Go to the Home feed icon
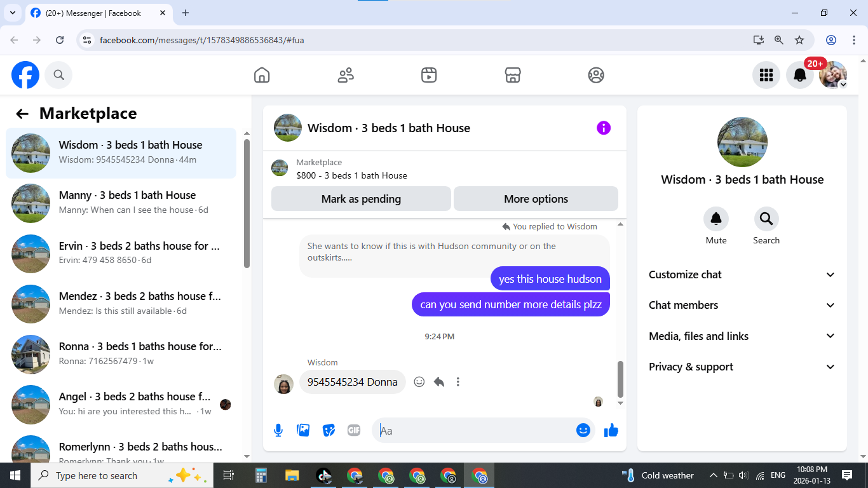Screen dimensions: 868x488 click(x=262, y=75)
